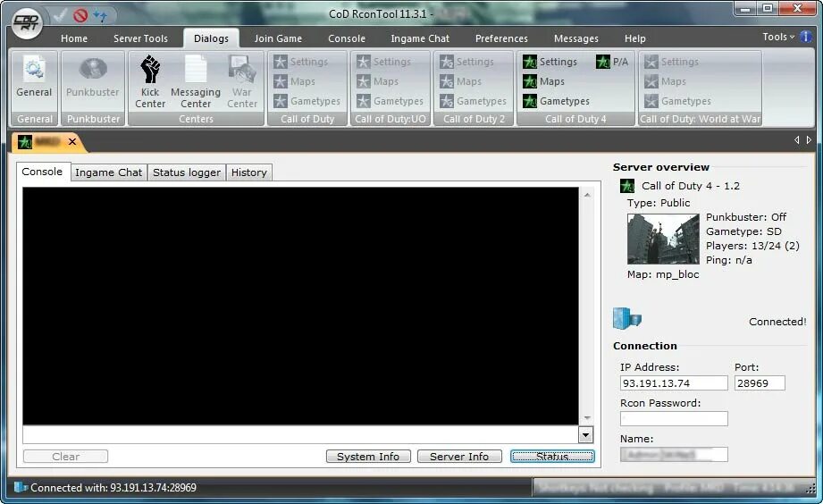Open Call of Duty Settings

point(301,62)
